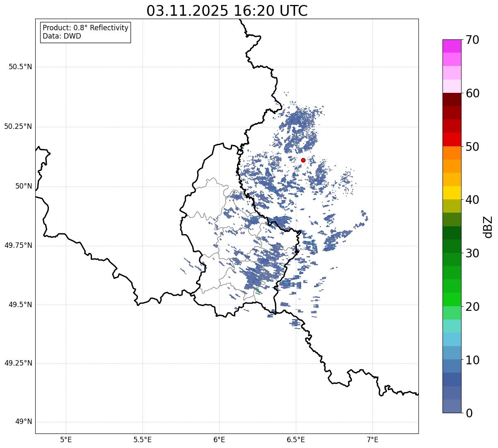Click the 49.5°N latitude label
Image resolution: width=498 pixels, height=448 pixels.
pyautogui.click(x=20, y=305)
